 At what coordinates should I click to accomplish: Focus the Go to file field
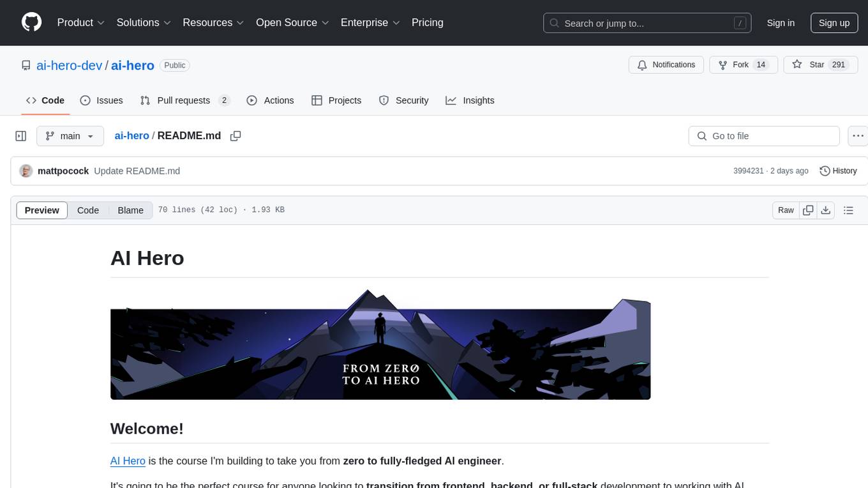pyautogui.click(x=764, y=136)
